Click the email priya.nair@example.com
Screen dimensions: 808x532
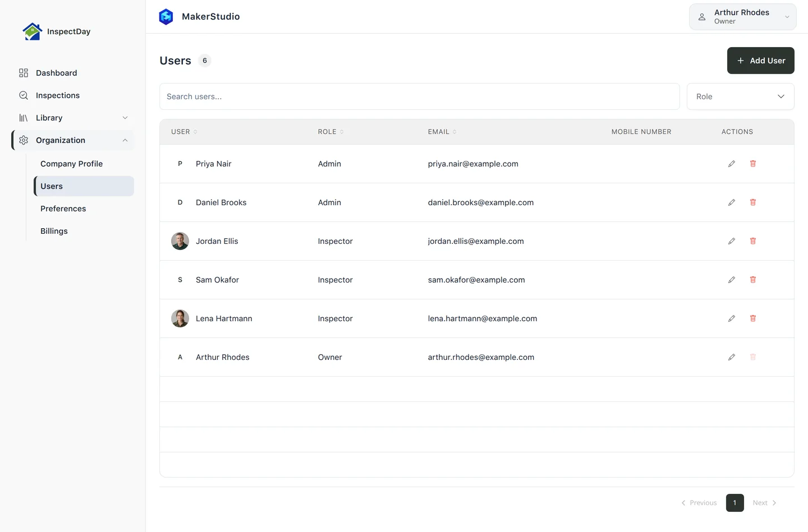point(473,164)
